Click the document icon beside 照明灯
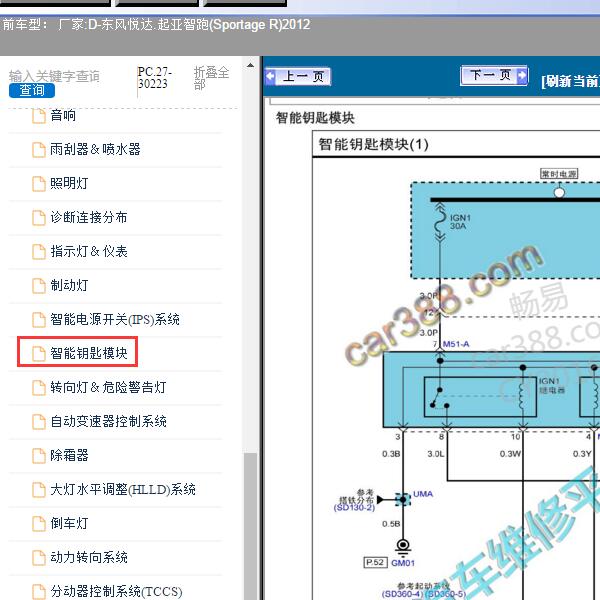This screenshot has height=600, width=600. tap(39, 184)
